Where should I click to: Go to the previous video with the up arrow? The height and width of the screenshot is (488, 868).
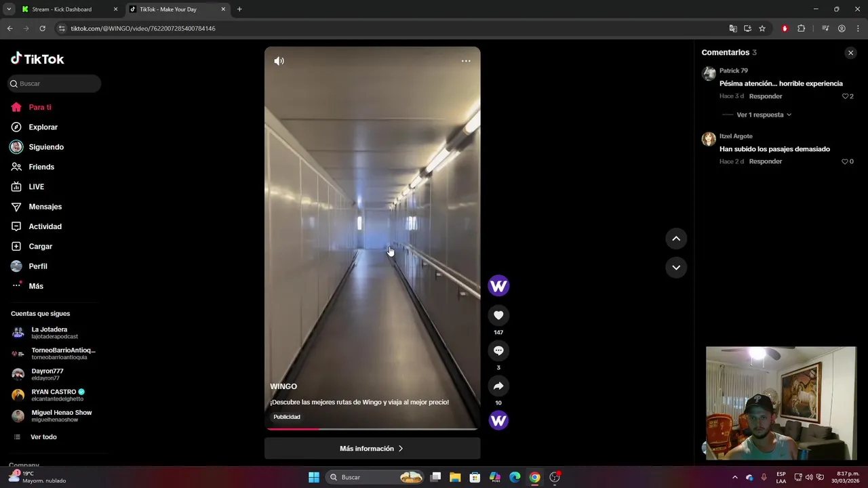pos(676,239)
